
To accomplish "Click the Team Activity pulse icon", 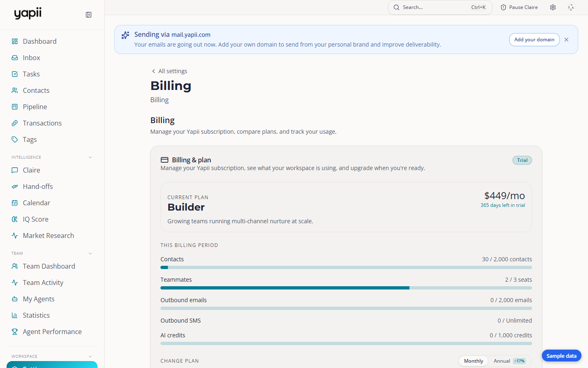I will [15, 283].
